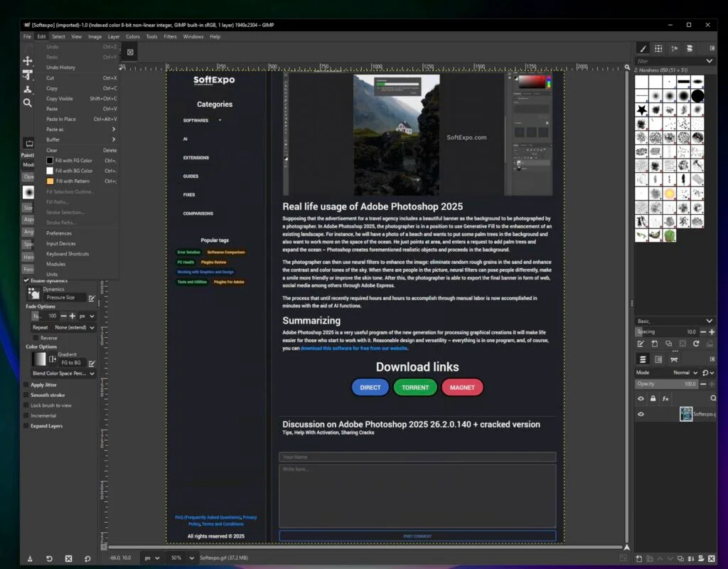
Task: Click the Softexpo layer thumbnail
Action: [x=685, y=413]
